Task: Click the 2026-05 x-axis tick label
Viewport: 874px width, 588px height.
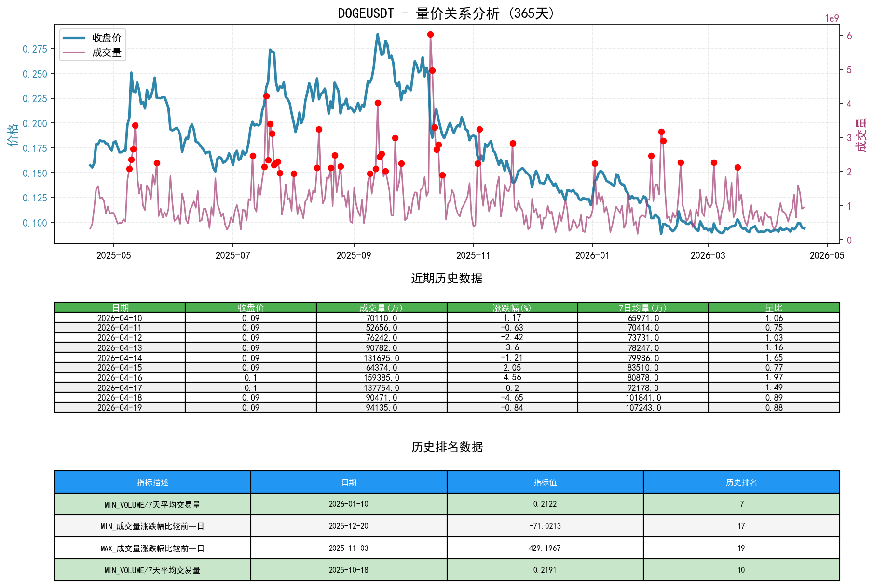Action: pos(827,255)
